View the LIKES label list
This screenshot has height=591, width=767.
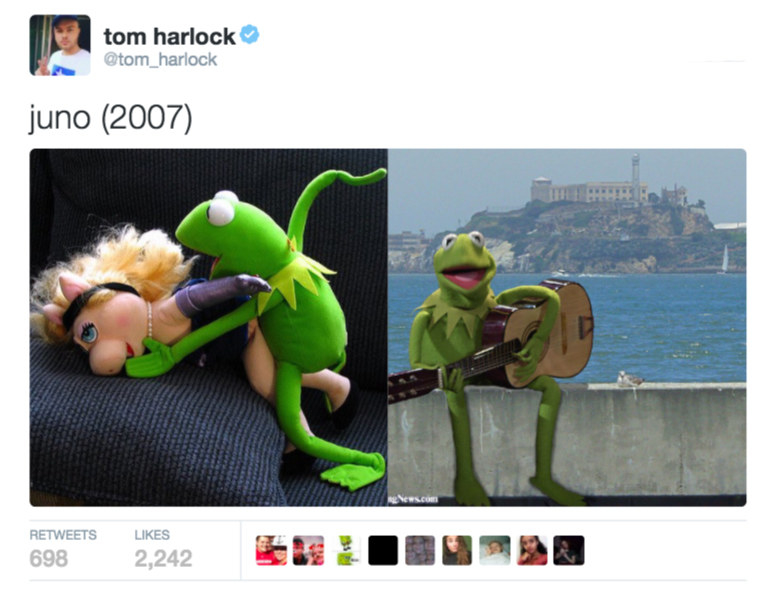[152, 535]
